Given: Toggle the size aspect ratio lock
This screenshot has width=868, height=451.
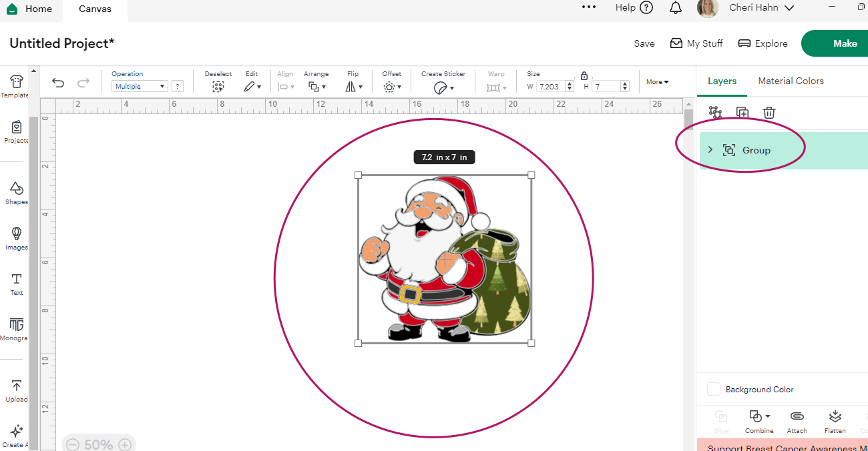Looking at the screenshot, I should (x=584, y=75).
